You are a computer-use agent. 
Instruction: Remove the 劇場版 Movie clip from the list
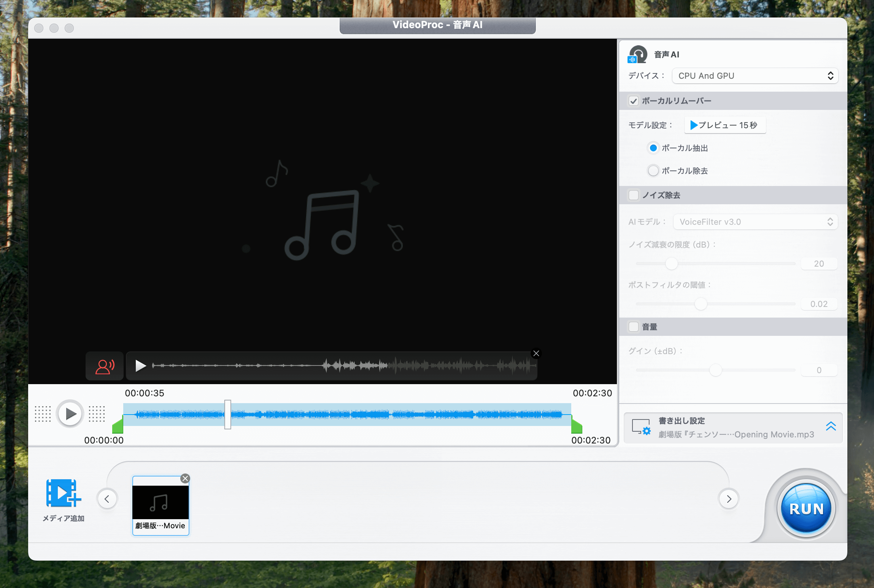(x=185, y=478)
